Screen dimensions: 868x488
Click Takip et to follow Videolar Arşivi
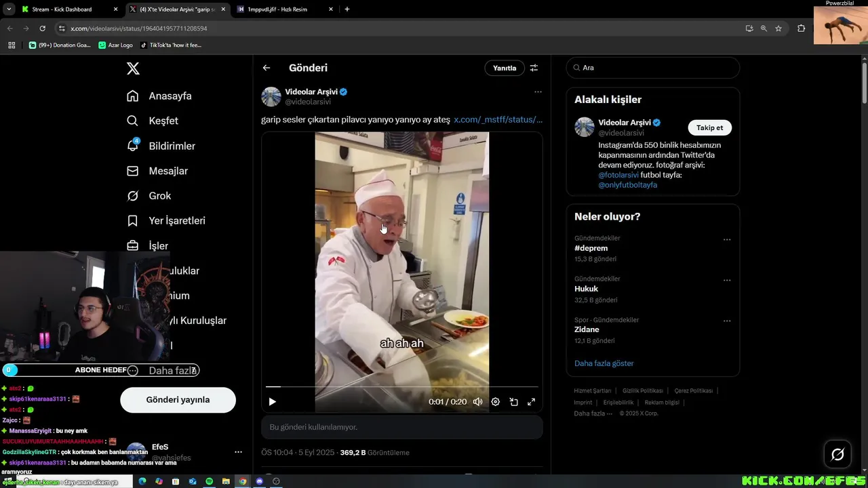point(710,127)
